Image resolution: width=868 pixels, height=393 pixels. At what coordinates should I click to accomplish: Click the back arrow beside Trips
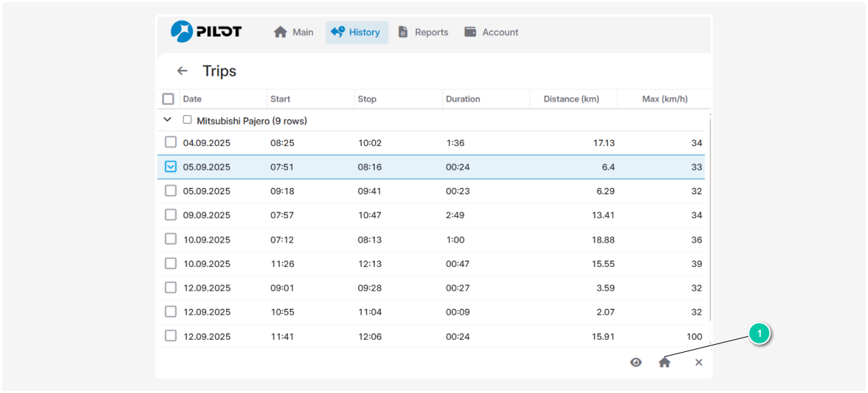(182, 71)
